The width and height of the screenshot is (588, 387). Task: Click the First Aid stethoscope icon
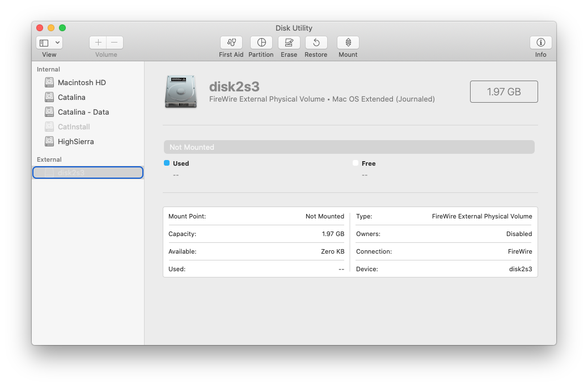point(231,43)
